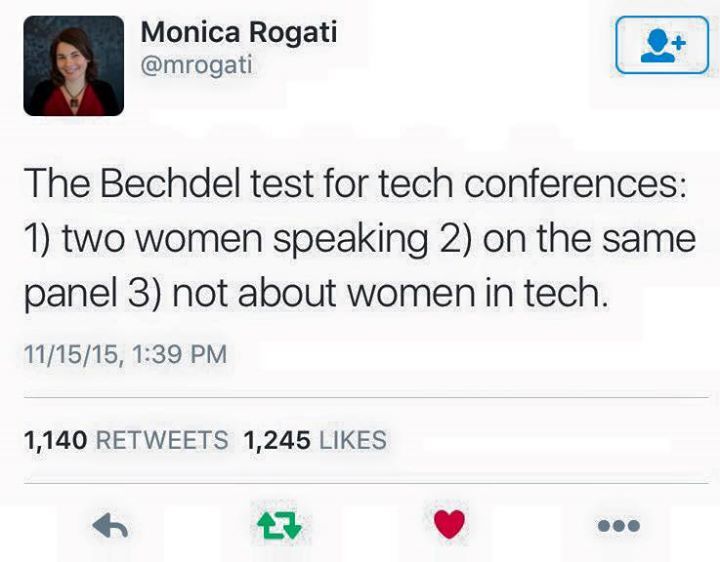
Task: Click the three-dot more options icon
Action: tap(618, 524)
